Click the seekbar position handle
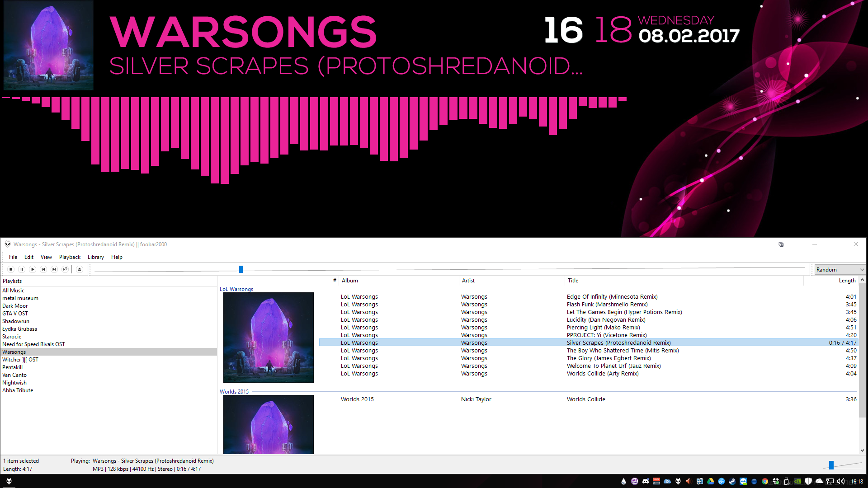The height and width of the screenshot is (488, 868). click(x=241, y=269)
